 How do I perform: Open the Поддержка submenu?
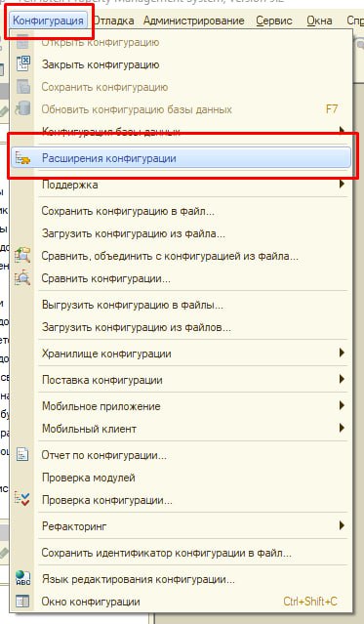click(70, 185)
